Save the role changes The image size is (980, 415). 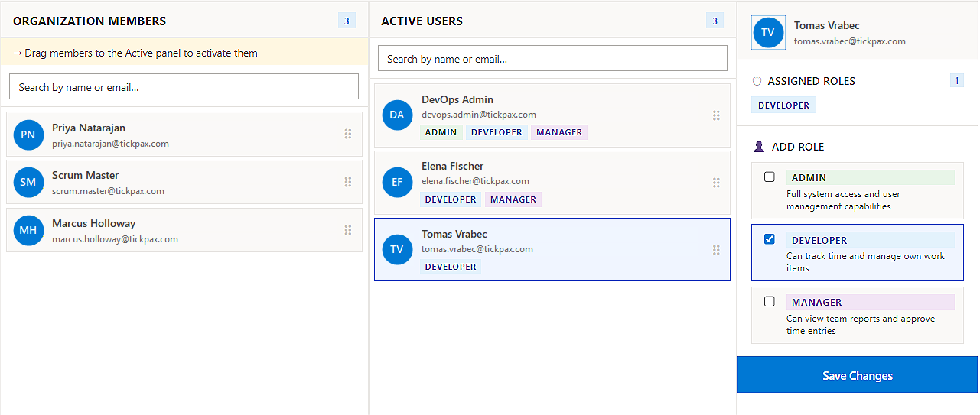858,375
